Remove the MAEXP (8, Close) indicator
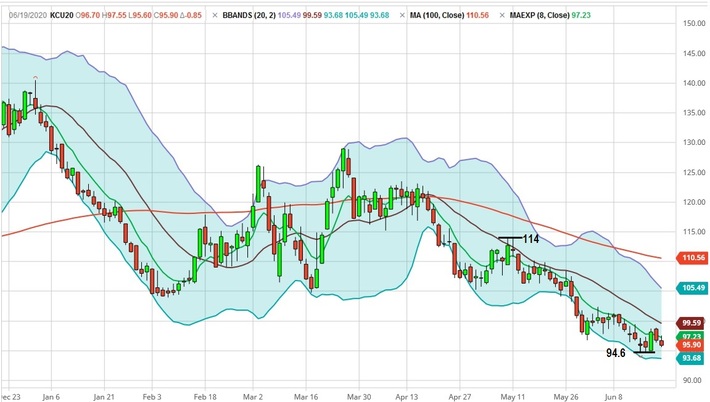The height and width of the screenshot is (402, 710). click(x=502, y=15)
